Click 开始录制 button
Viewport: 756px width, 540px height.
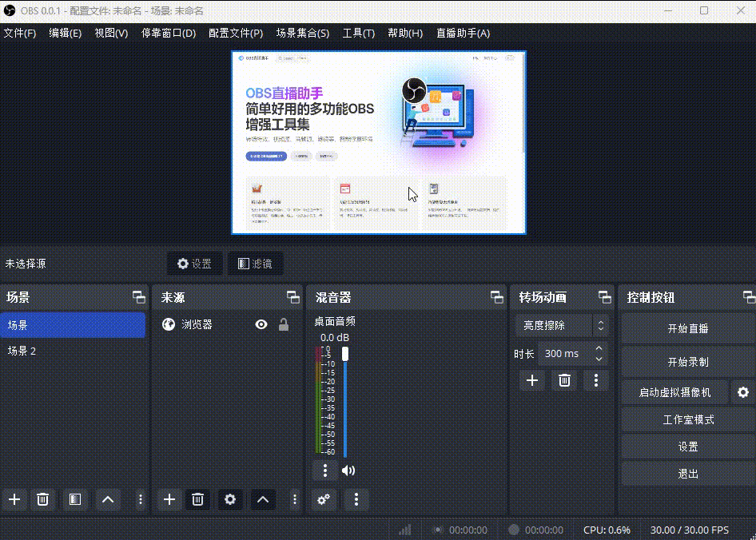tap(688, 362)
